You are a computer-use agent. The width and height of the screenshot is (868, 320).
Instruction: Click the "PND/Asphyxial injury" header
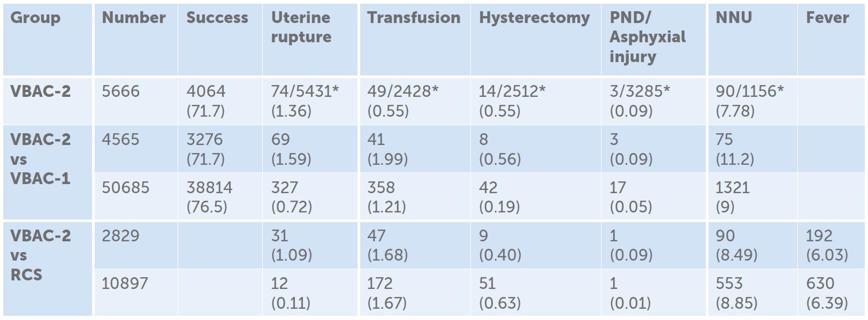[x=647, y=37]
